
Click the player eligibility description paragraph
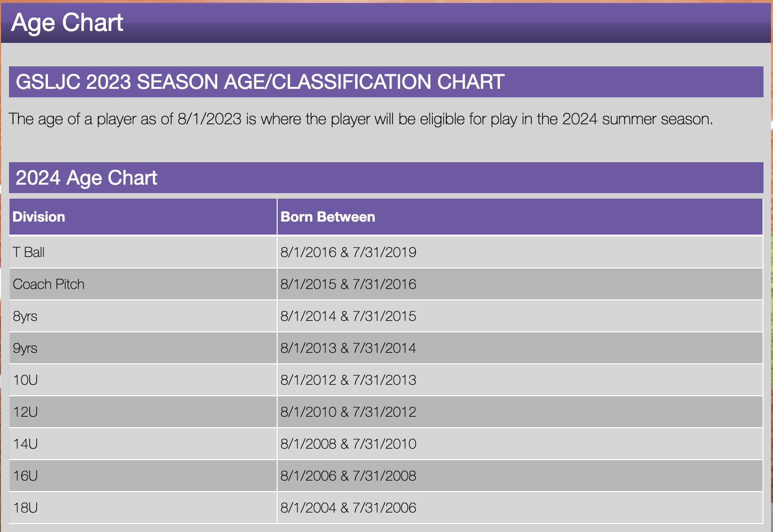[x=361, y=119]
